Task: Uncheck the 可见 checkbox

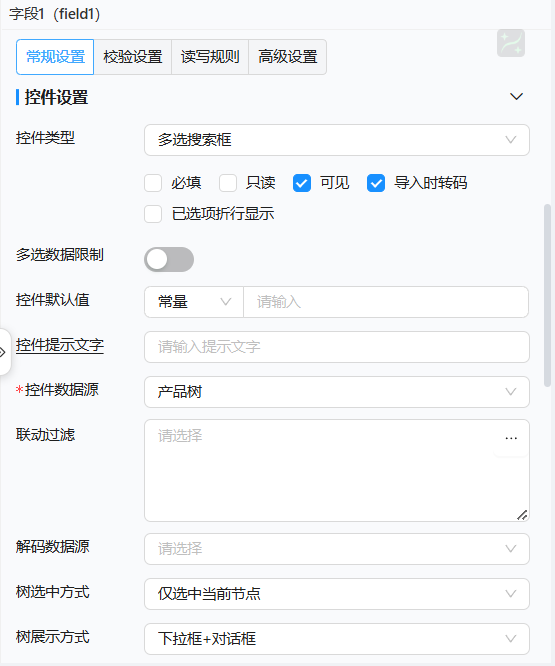Action: 302,183
